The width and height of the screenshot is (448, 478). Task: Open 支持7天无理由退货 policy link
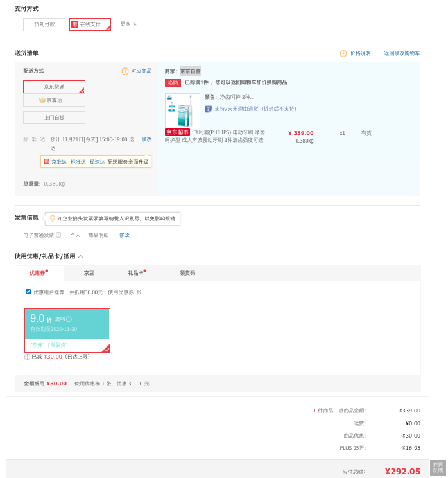pyautogui.click(x=255, y=109)
